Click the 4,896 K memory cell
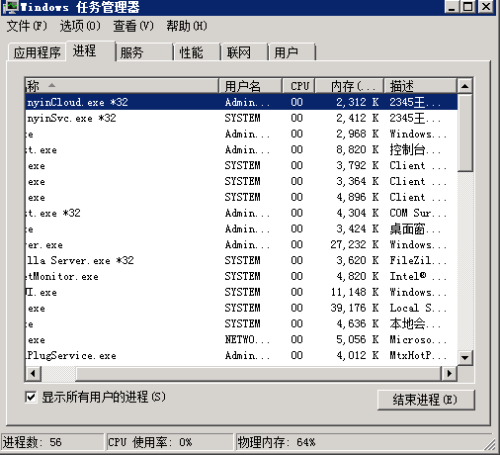 coord(357,197)
